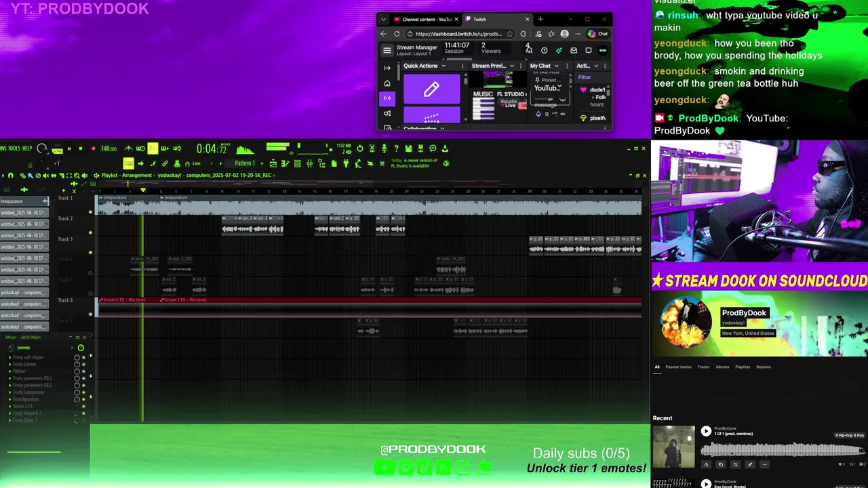The image size is (868, 488).
Task: Select the tempurature clip in the picker list
Action: (24, 201)
